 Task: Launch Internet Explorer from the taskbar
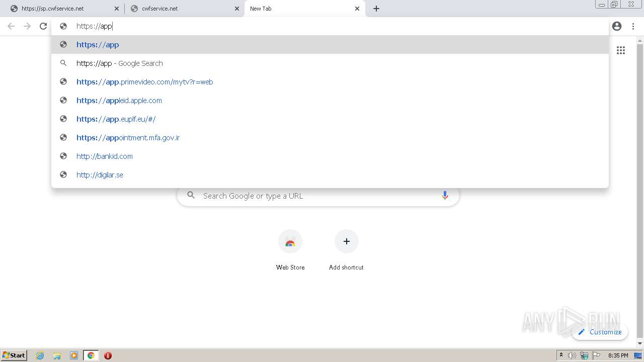40,355
